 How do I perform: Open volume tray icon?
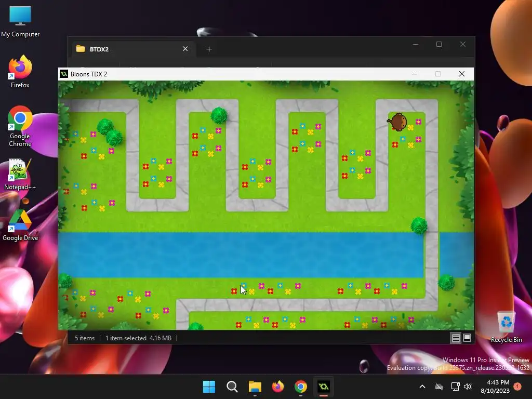468,387
